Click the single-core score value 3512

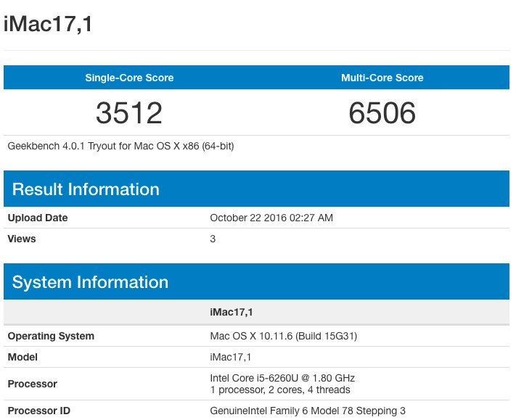point(129,113)
